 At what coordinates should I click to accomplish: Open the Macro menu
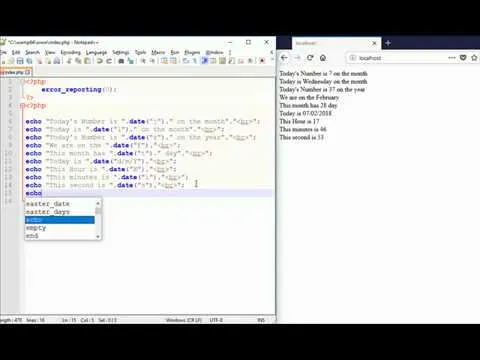(158, 52)
